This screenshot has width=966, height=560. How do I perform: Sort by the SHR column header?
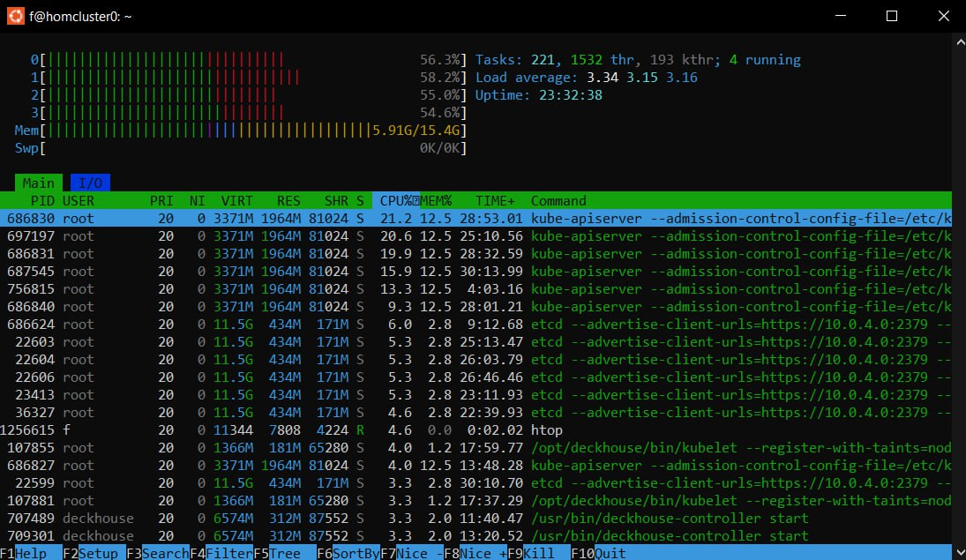click(x=336, y=201)
